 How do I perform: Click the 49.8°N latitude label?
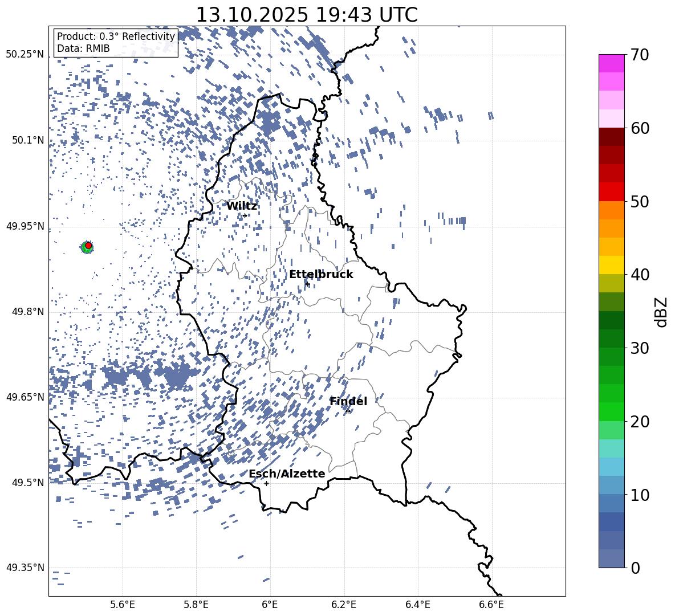pos(28,312)
